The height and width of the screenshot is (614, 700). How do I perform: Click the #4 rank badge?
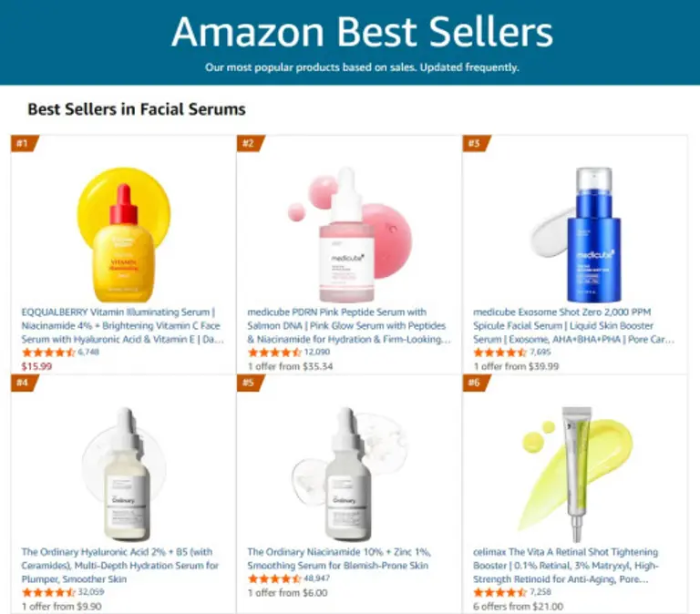click(x=25, y=383)
